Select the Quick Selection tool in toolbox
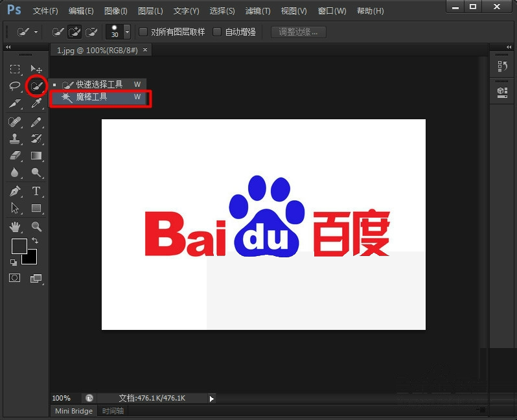517x420 pixels. click(x=36, y=86)
